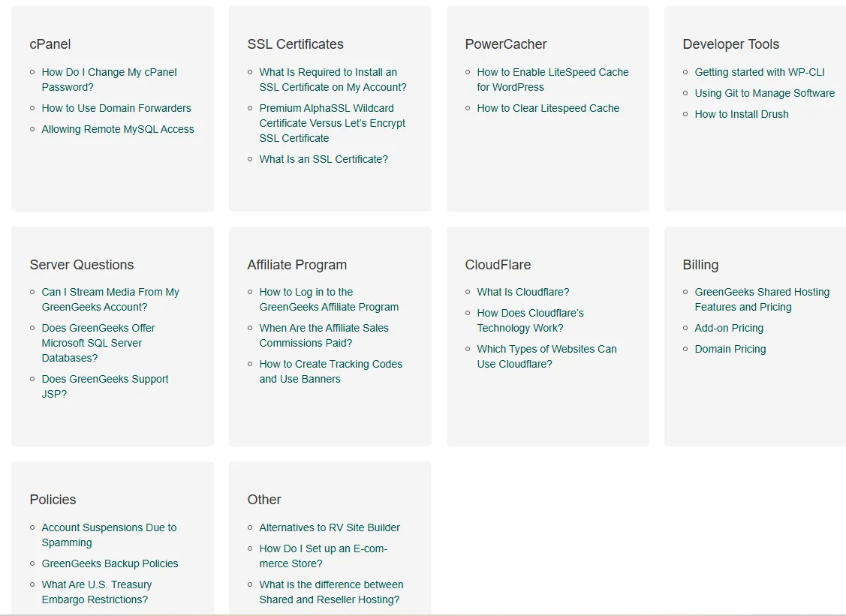Open 'How Does Cloudflare's Technology Work?' article
This screenshot has height=616, width=846.
pyautogui.click(x=531, y=320)
